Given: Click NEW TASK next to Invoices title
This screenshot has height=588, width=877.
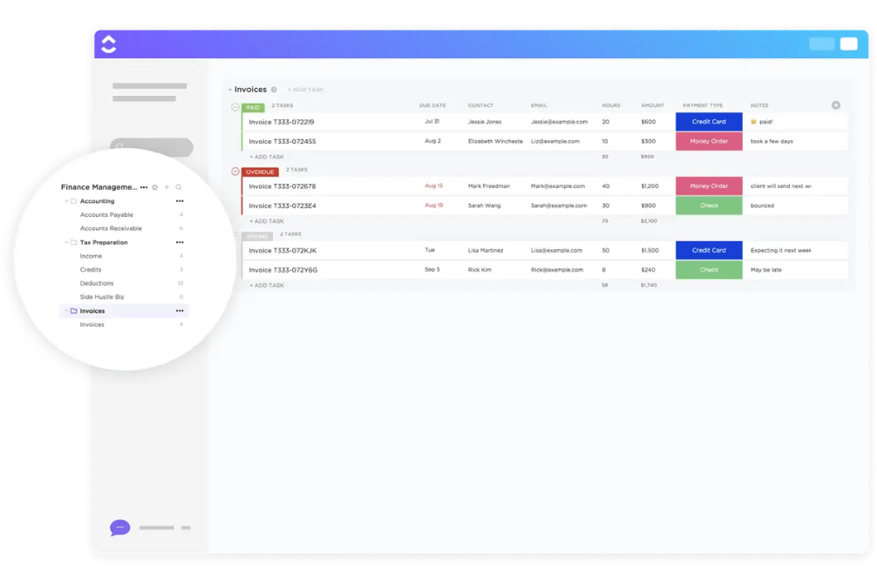Looking at the screenshot, I should pyautogui.click(x=305, y=90).
